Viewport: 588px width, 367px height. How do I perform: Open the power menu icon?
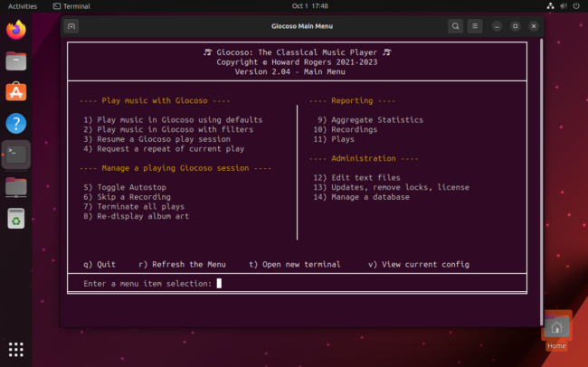[x=576, y=6]
